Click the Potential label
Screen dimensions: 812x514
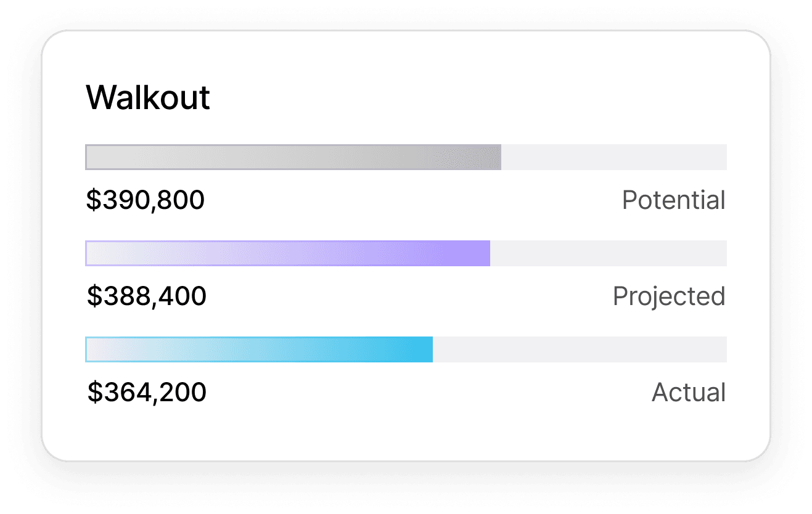(673, 200)
